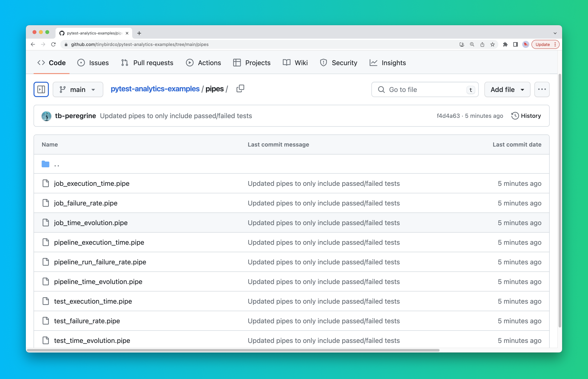Copy the pipes path with copy icon
This screenshot has width=588, height=379.
coord(240,89)
